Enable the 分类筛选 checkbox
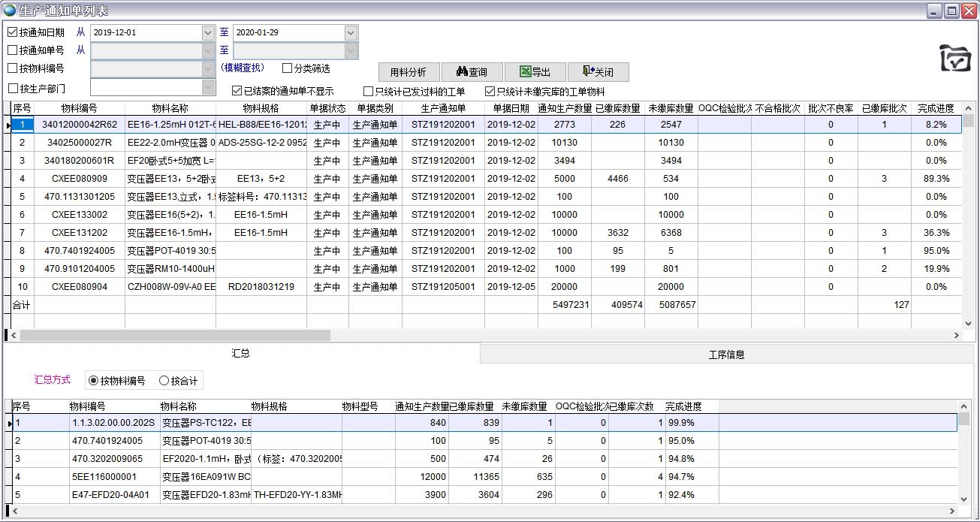This screenshot has width=980, height=522. [x=287, y=68]
